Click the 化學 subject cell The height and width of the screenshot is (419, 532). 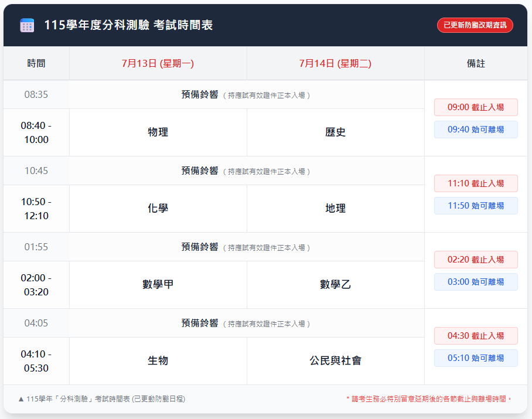tap(158, 209)
